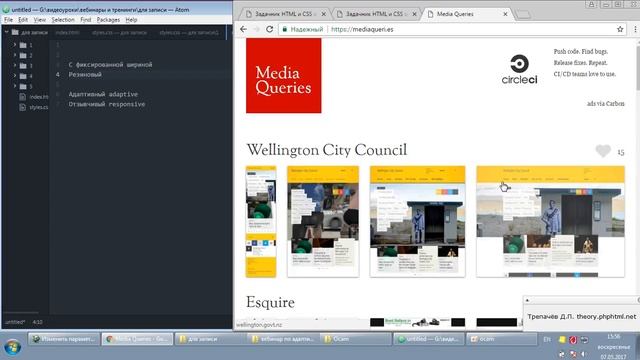Bookmark page with the star icon
The width and height of the screenshot is (640, 360).
(620, 29)
